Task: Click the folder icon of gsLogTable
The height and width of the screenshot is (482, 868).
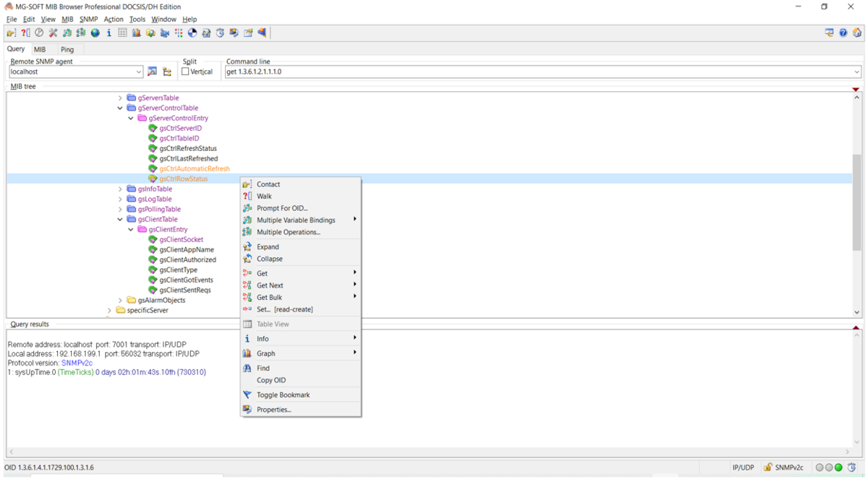Action: click(132, 199)
